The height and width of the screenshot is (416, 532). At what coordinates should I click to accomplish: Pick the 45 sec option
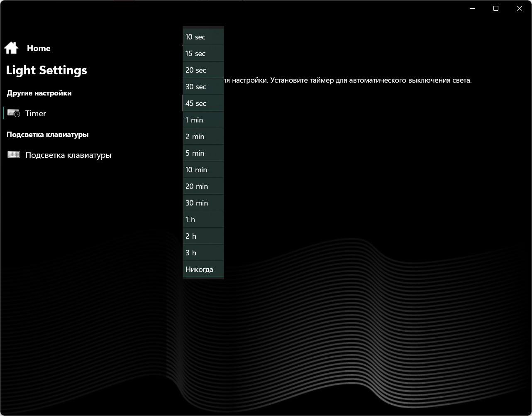click(203, 103)
